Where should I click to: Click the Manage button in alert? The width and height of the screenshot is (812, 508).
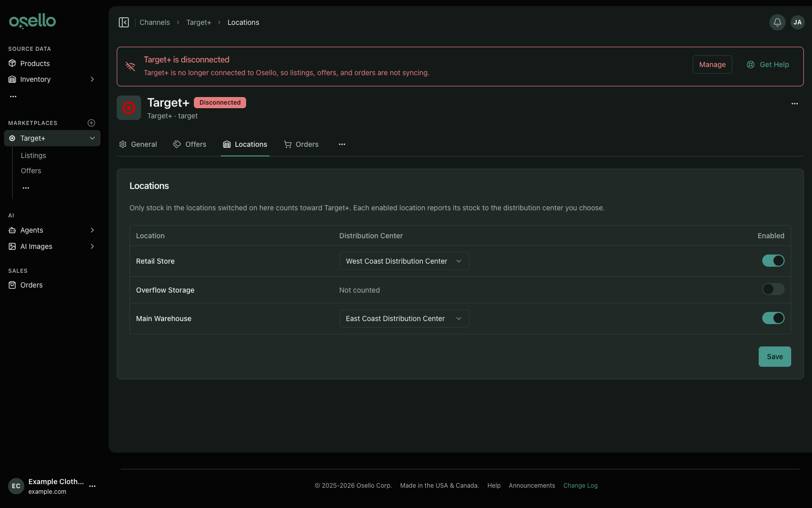713,65
